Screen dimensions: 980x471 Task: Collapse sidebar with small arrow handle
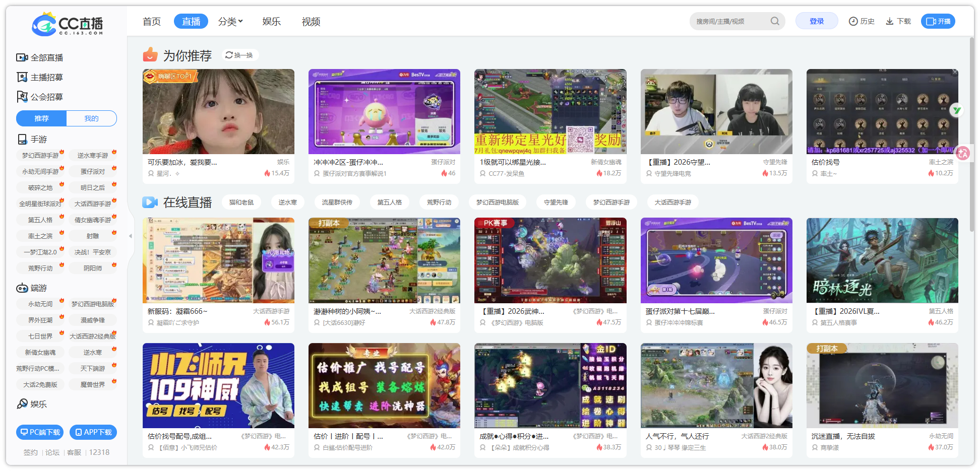(x=130, y=236)
